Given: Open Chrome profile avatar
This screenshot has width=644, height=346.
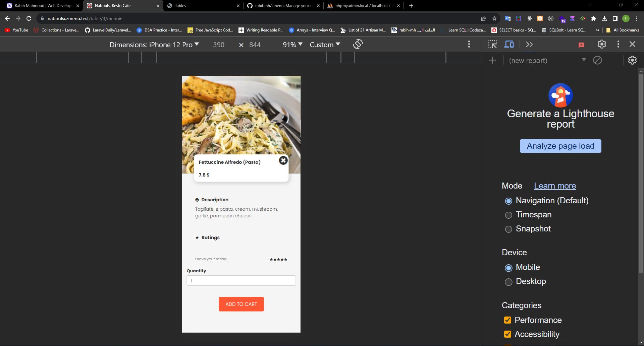Looking at the screenshot, I should coord(626,18).
